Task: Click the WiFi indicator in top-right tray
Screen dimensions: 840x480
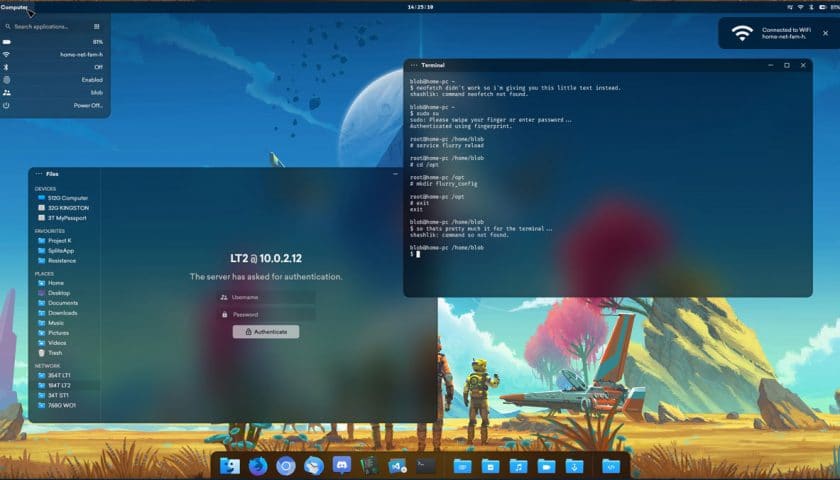Action: pyautogui.click(x=800, y=8)
